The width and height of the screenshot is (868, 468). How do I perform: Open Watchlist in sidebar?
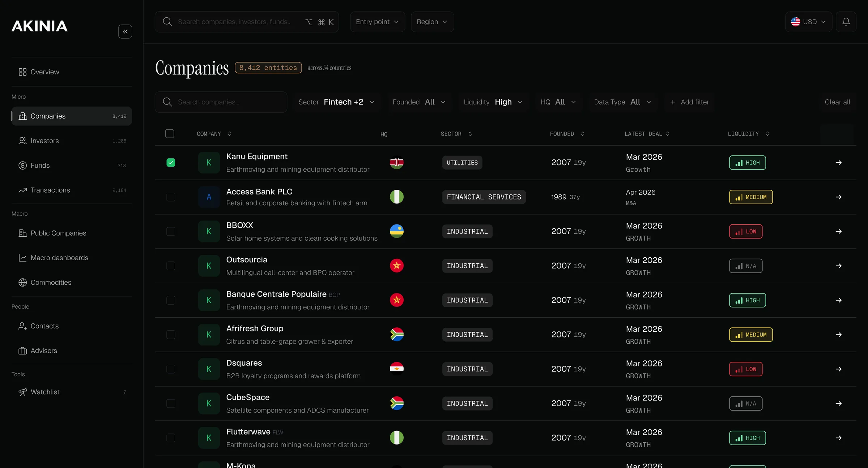[72, 392]
